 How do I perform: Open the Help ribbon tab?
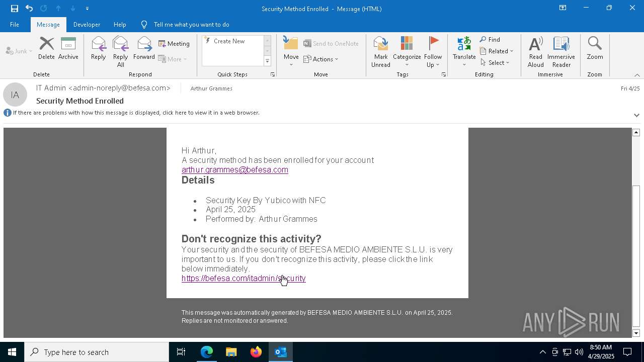pyautogui.click(x=120, y=25)
